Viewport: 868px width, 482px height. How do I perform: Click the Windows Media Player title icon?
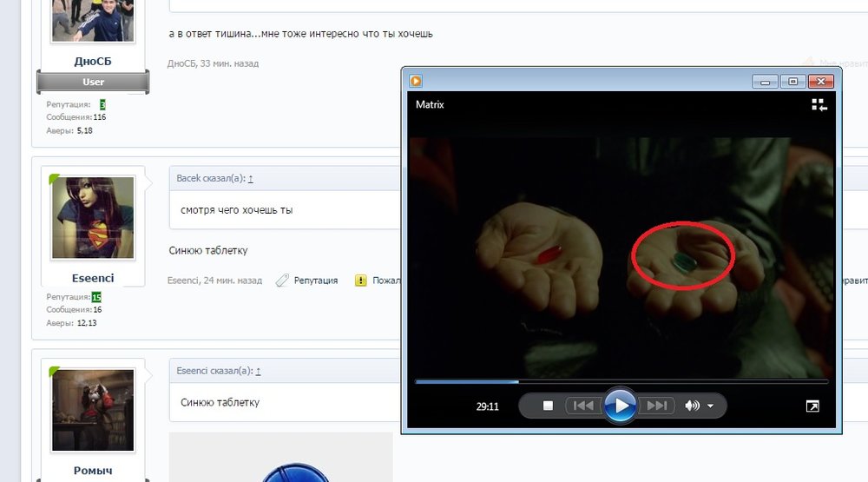[417, 81]
